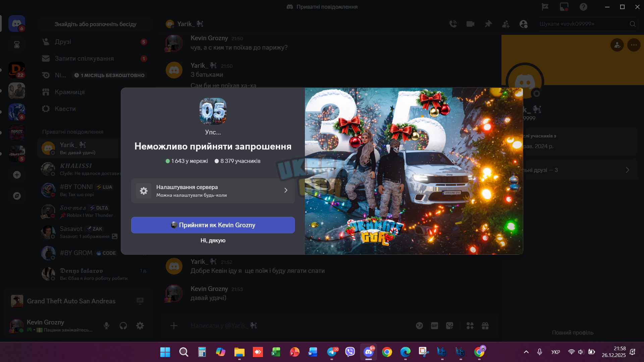Open Повний профіль full profile link
644x362 pixels.
pyautogui.click(x=573, y=333)
